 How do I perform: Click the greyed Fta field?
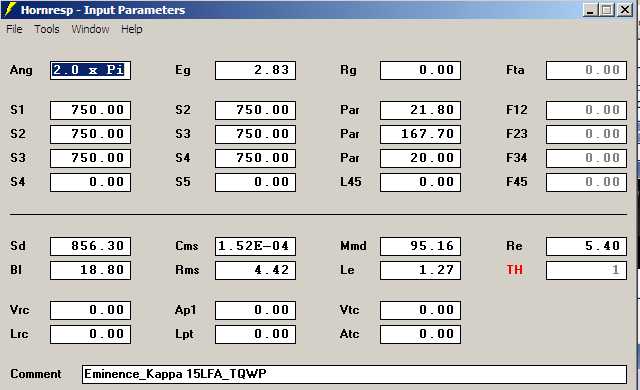pyautogui.click(x=586, y=70)
